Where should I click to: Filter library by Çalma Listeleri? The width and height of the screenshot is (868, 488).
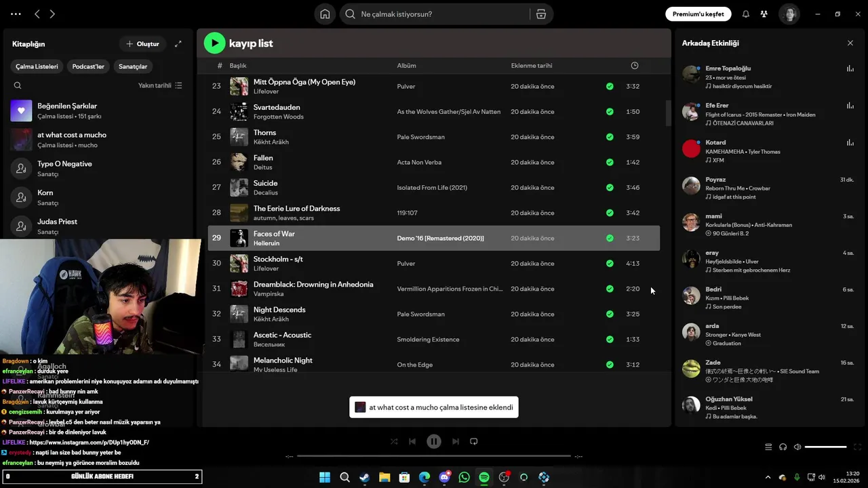click(37, 66)
